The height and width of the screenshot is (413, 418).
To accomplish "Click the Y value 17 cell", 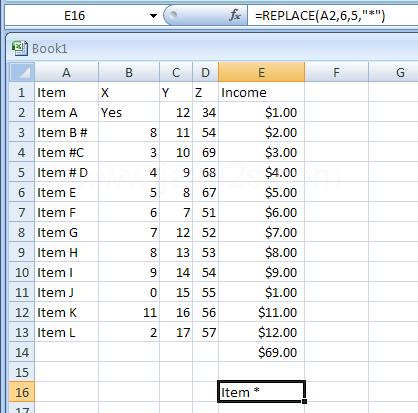I will (x=176, y=332).
